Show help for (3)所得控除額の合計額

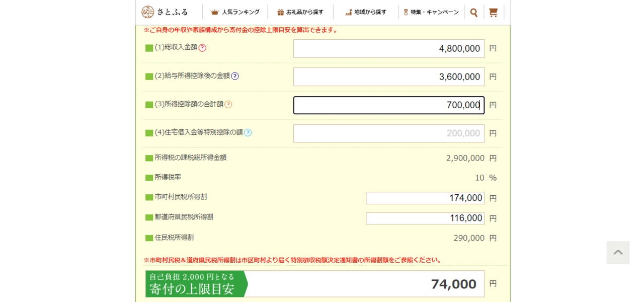click(x=228, y=104)
